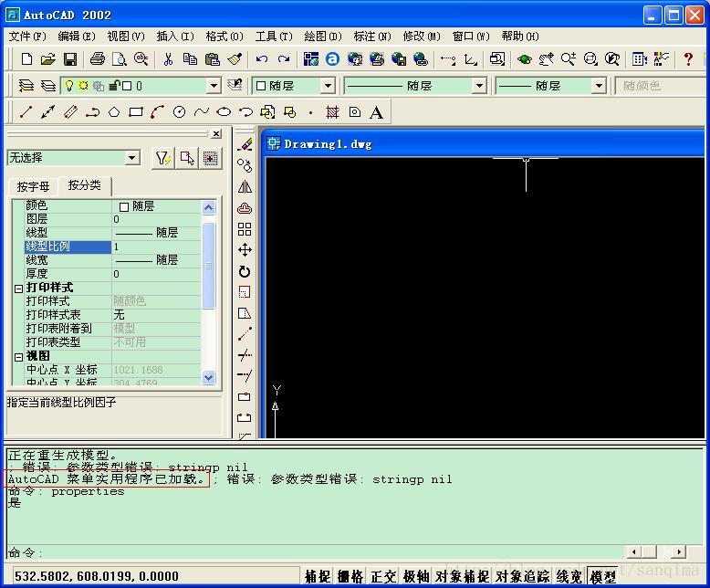Open the 文件(F) menu

pos(27,36)
